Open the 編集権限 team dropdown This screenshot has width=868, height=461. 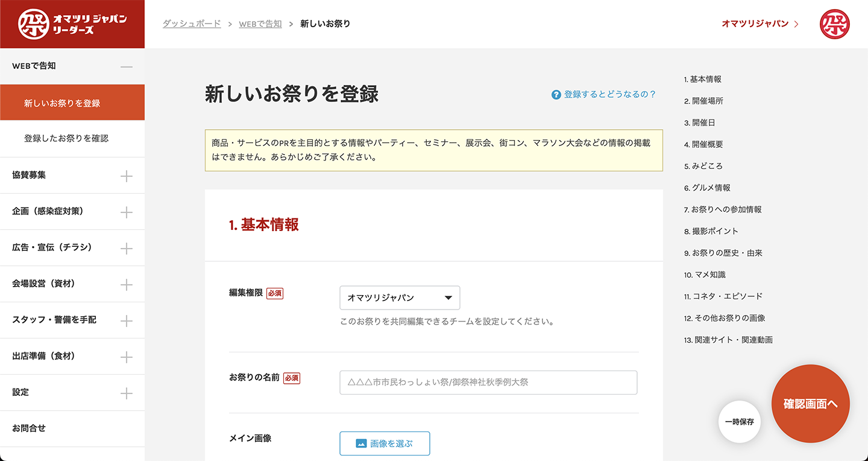tap(400, 298)
